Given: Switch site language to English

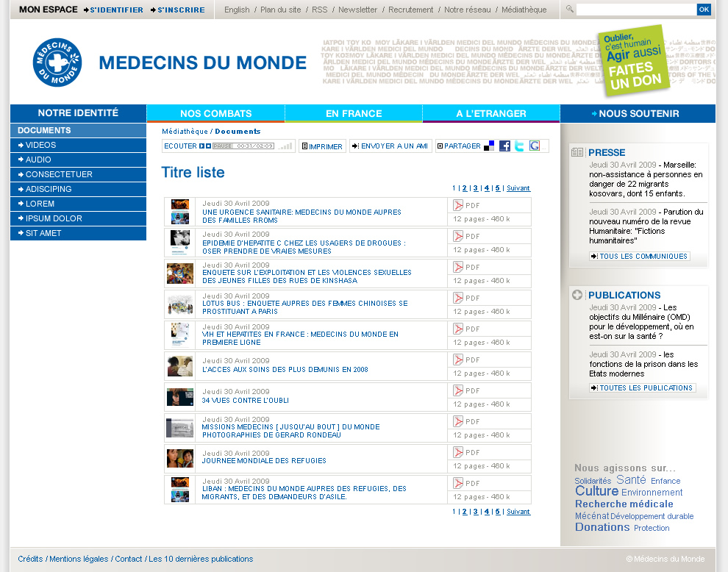Looking at the screenshot, I should (237, 10).
